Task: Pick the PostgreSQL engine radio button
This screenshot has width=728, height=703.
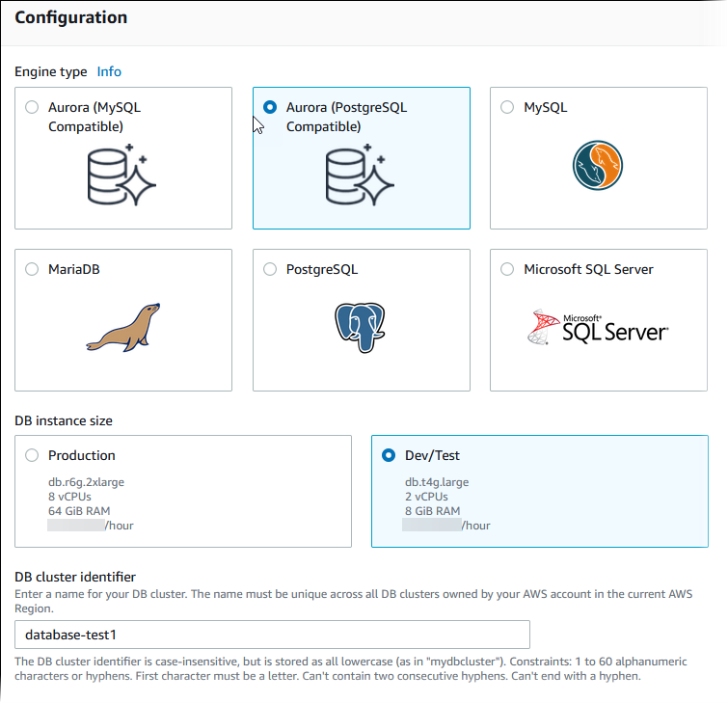Action: coord(270,270)
